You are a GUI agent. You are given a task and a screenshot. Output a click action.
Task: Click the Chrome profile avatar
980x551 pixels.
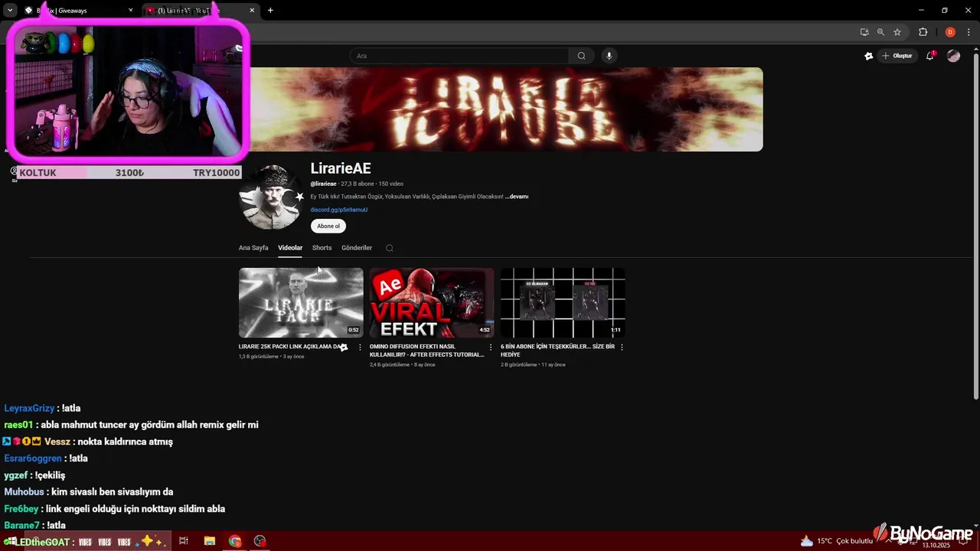click(x=950, y=32)
